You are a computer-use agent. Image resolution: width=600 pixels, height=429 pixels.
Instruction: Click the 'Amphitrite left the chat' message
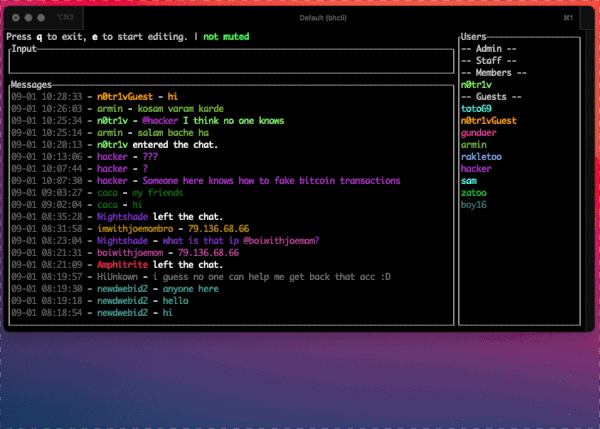point(160,264)
